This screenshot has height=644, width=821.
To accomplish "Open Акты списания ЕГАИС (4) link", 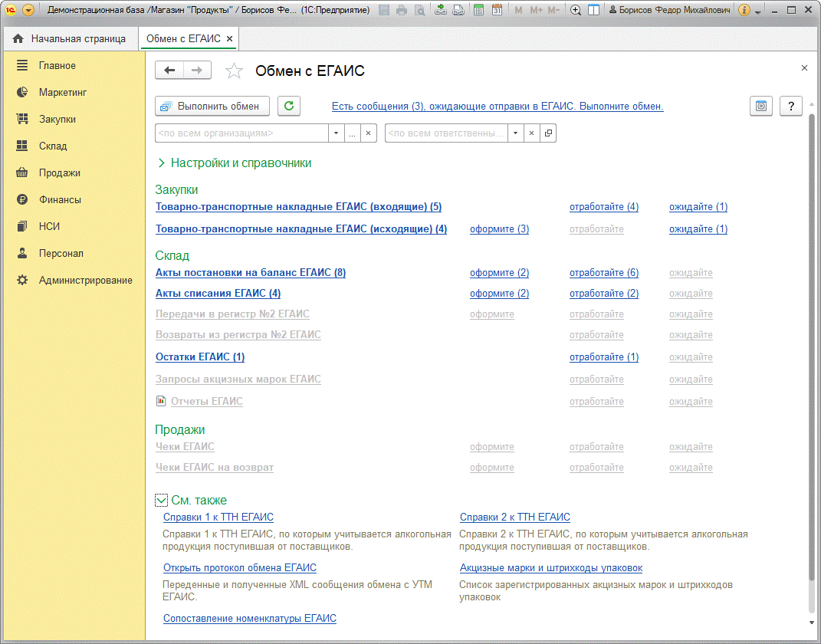I will point(218,293).
